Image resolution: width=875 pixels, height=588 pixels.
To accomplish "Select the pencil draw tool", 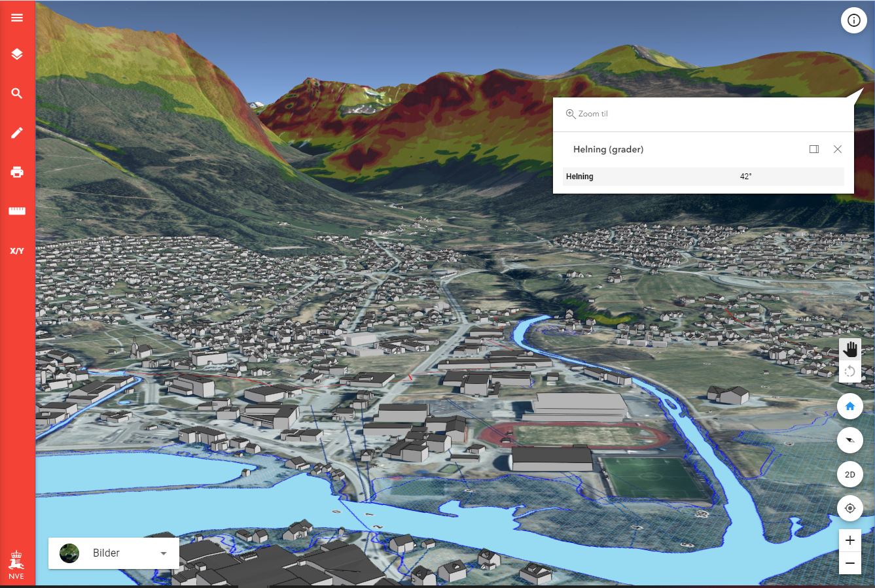I will tap(17, 133).
